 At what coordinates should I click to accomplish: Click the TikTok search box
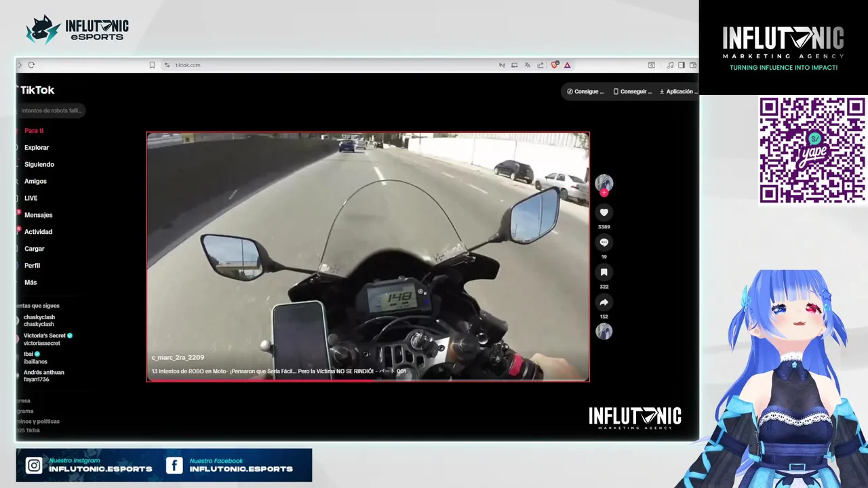tap(51, 110)
